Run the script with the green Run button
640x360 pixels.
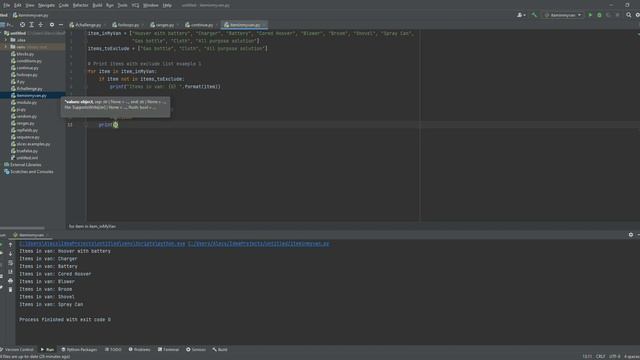590,15
